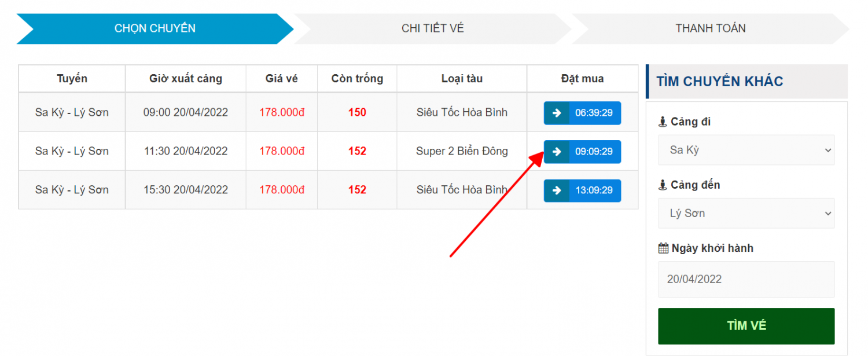
Task: Open the Cảng đi dropdown showing Sa Kỳ
Action: click(x=746, y=150)
